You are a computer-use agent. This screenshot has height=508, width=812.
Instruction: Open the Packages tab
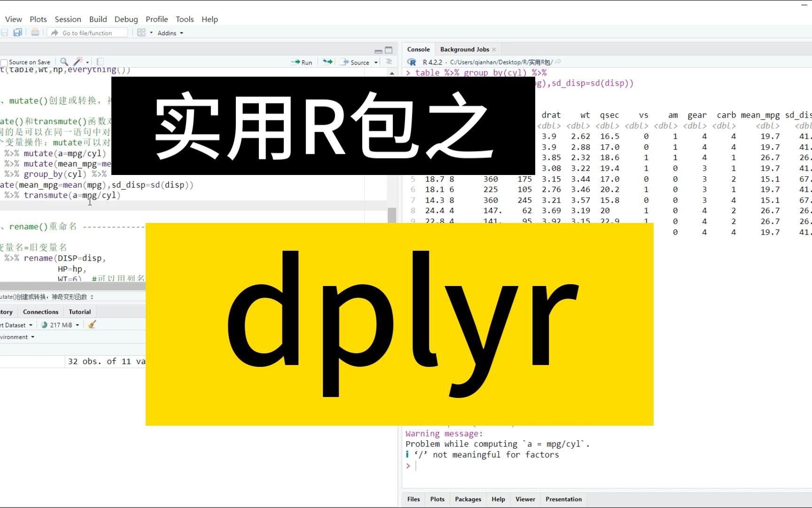pos(468,499)
